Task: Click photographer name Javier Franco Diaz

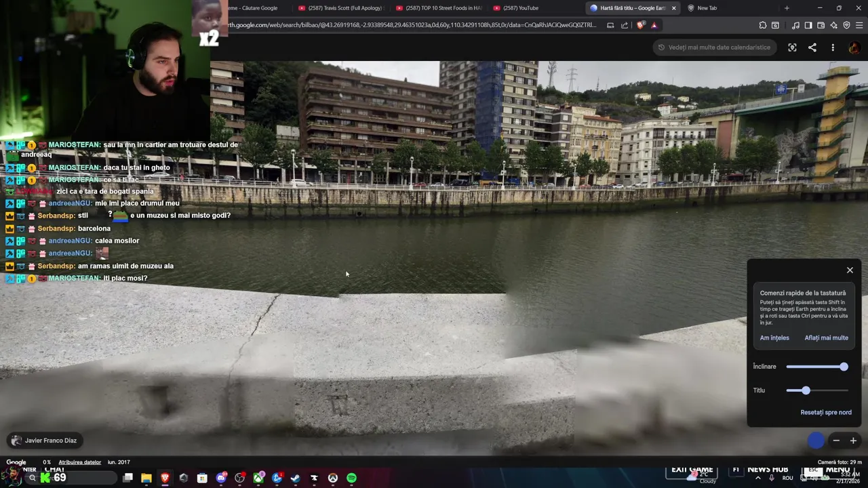Action: [50, 441]
